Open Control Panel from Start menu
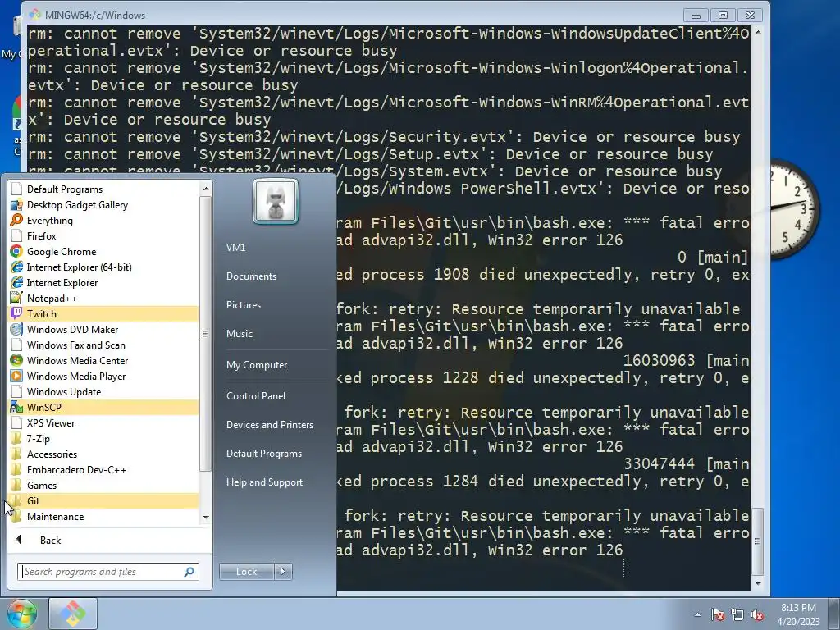Image resolution: width=840 pixels, height=630 pixels. (256, 396)
